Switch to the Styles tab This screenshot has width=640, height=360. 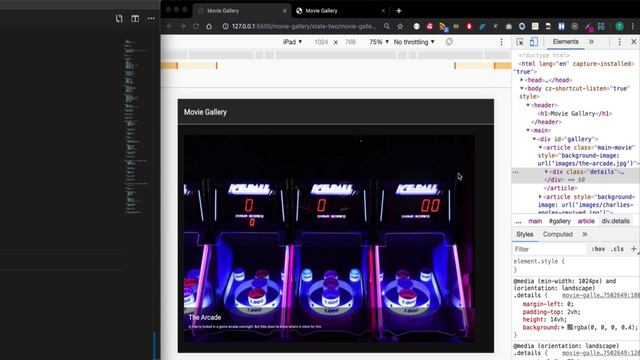coord(524,234)
